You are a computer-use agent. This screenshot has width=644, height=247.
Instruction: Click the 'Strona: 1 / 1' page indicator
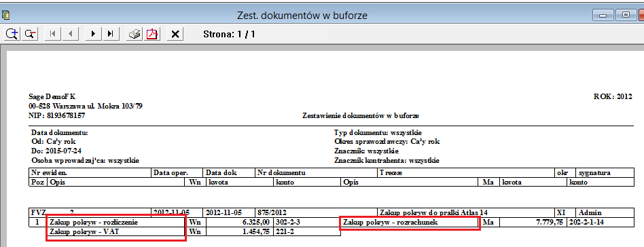pyautogui.click(x=229, y=34)
